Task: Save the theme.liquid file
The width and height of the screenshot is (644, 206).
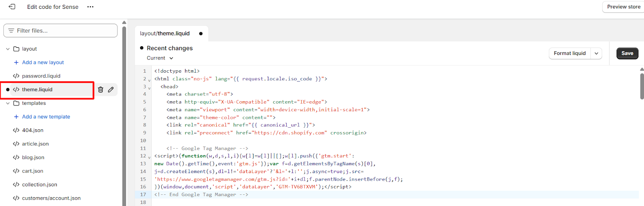Action: 627,53
